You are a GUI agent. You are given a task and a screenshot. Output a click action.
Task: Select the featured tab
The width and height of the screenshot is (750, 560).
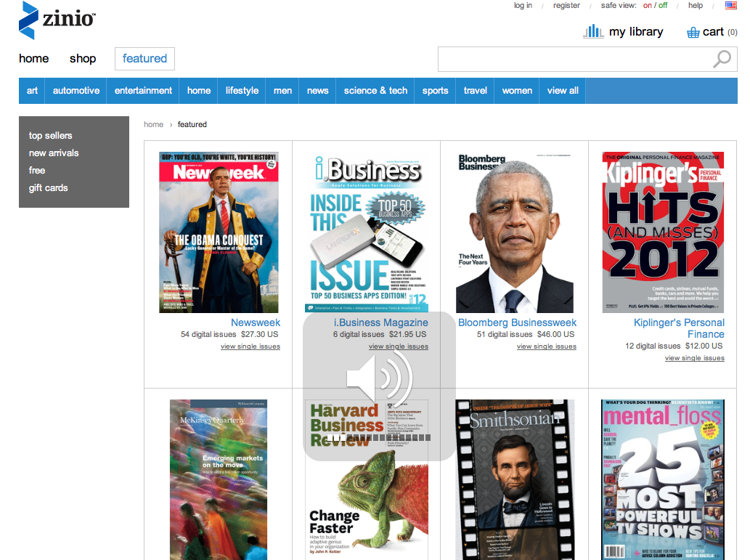(144, 58)
